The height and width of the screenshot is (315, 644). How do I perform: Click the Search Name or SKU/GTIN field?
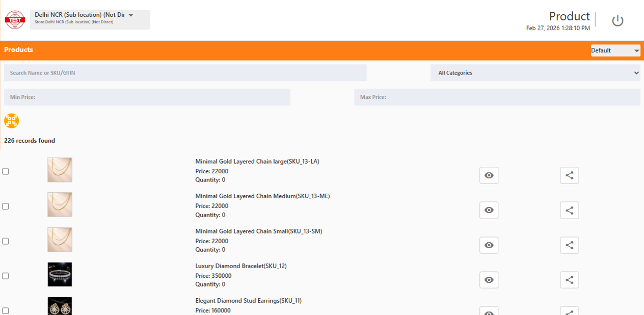185,73
